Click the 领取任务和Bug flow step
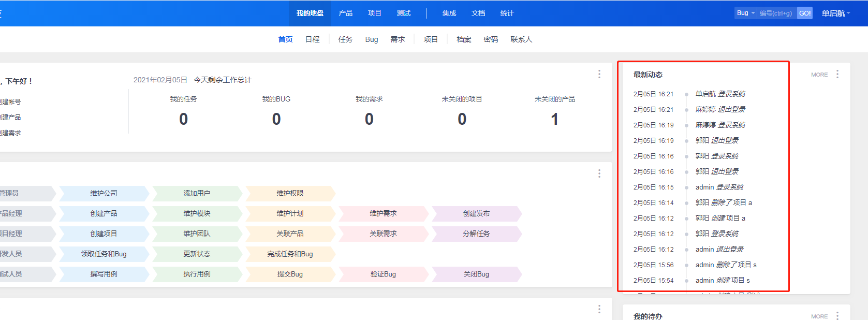The width and height of the screenshot is (868, 320). pos(104,254)
